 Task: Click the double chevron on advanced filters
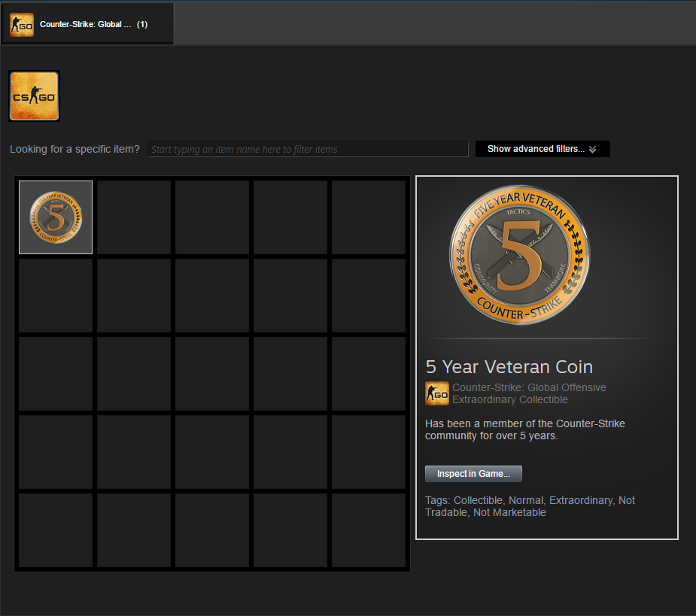tap(593, 150)
